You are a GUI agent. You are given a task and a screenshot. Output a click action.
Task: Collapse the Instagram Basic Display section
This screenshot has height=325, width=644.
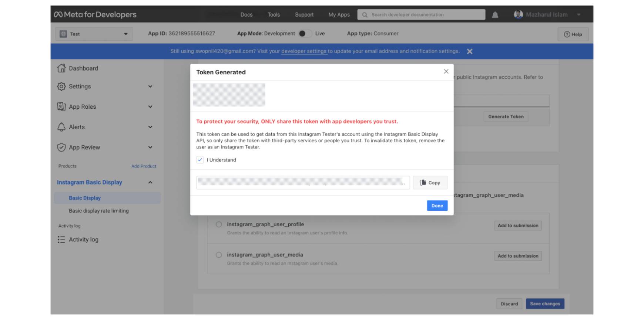[150, 182]
